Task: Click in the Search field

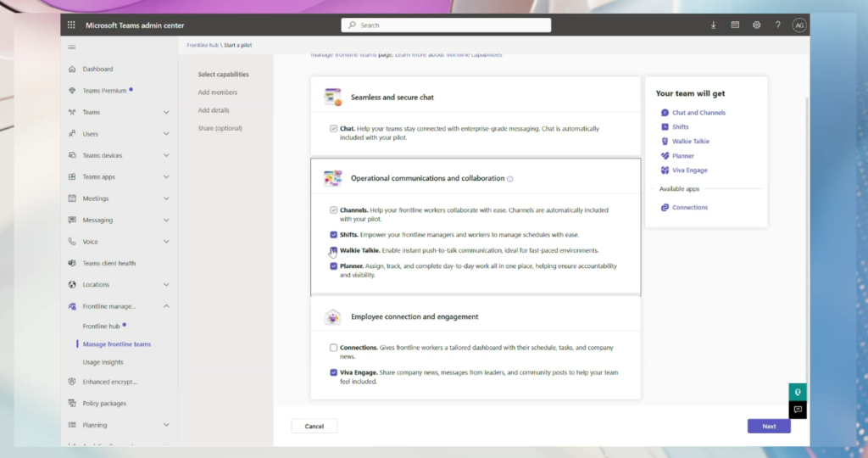Action: click(449, 25)
